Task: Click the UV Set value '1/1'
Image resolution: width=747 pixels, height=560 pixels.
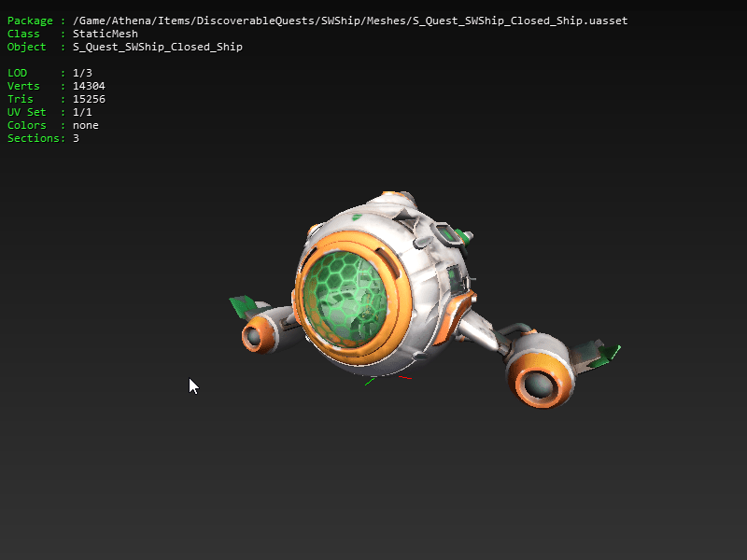Action: coord(82,112)
